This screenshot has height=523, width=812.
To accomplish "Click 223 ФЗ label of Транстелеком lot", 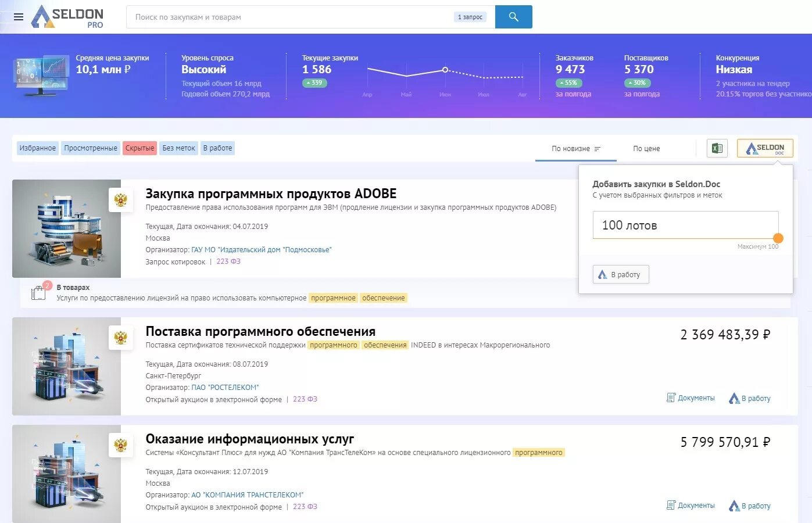I will pyautogui.click(x=305, y=507).
